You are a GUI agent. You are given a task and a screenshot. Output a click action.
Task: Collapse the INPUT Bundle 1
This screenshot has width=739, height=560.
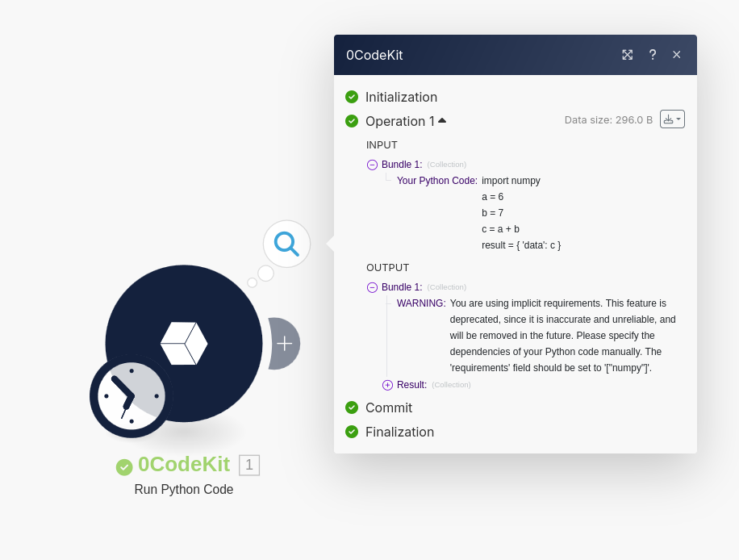[373, 165]
